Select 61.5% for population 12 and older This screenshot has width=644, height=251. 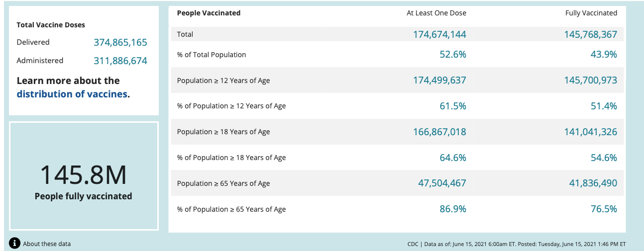click(453, 106)
